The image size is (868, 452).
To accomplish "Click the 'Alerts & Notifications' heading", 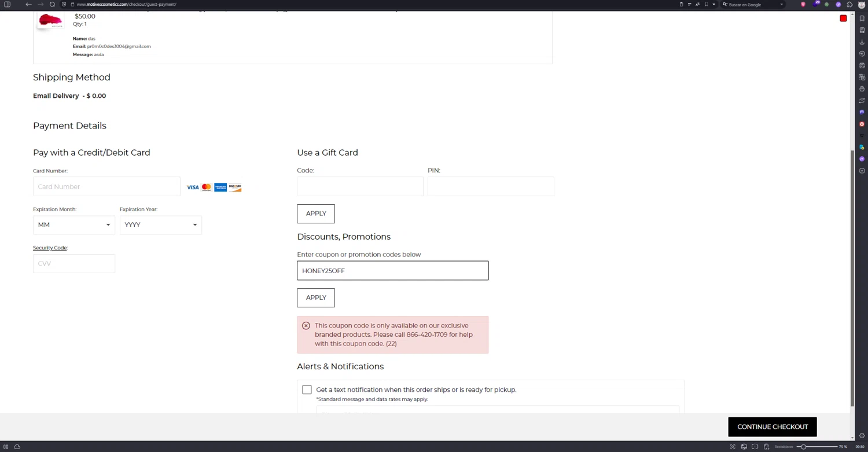I will (x=340, y=367).
